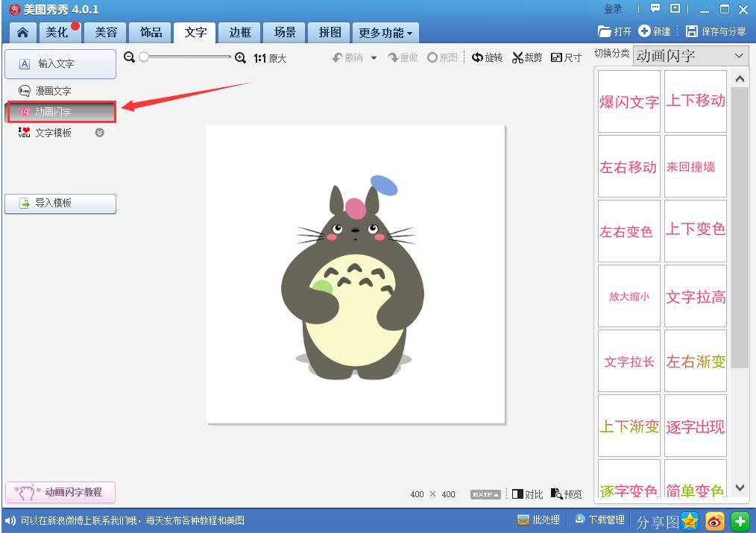This screenshot has height=533, width=756.
Task: Choose the 上下渐变 effect
Action: 629,426
